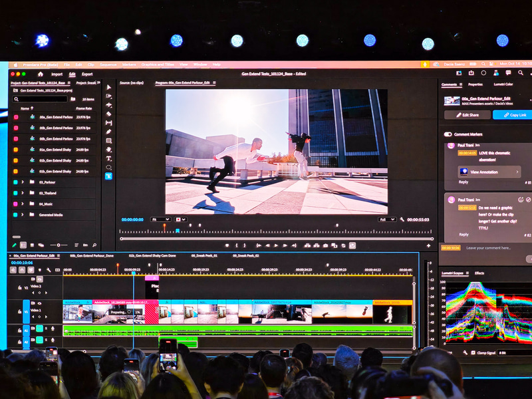
Task: Open Graphics and Titles menu
Action: (158, 65)
